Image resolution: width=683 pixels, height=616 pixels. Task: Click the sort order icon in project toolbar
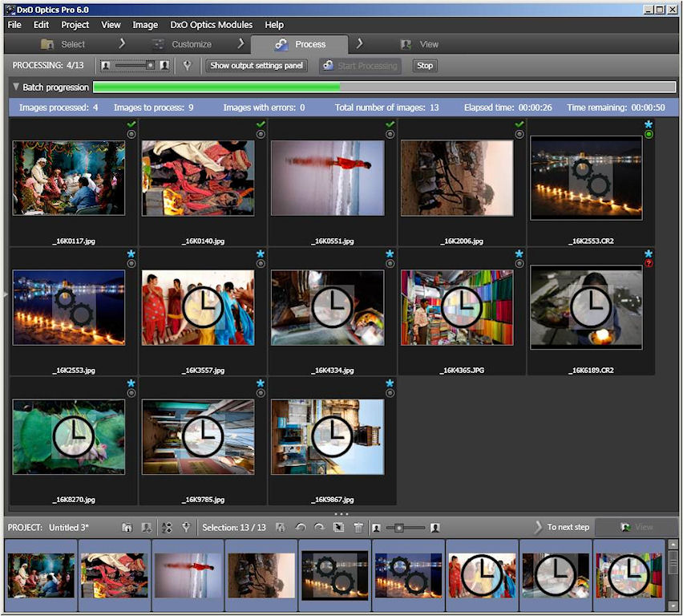(x=167, y=527)
